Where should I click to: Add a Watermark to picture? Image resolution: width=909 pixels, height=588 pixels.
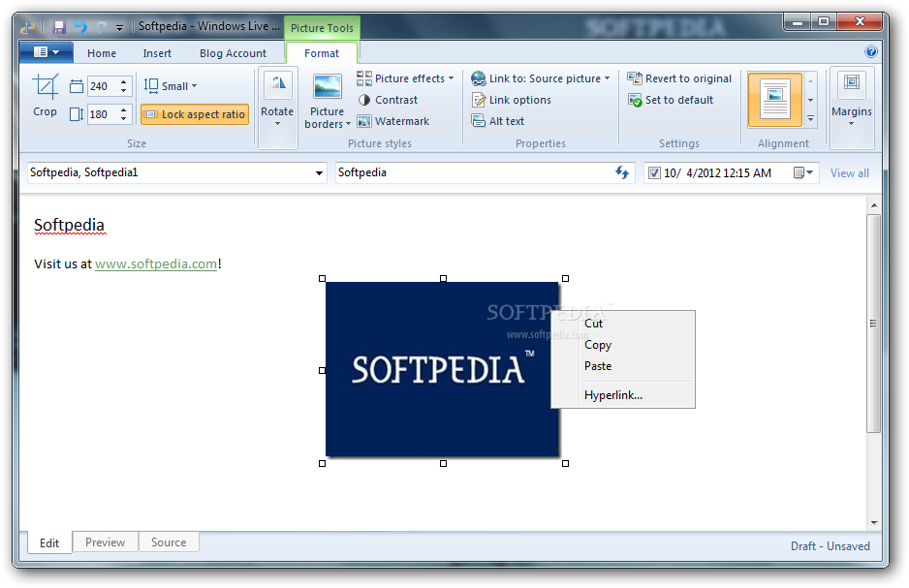click(393, 121)
